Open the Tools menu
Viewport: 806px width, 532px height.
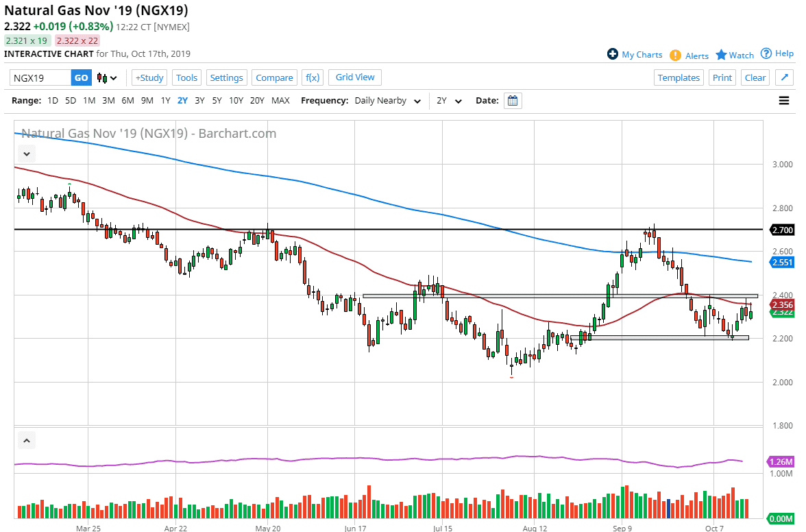pos(186,77)
